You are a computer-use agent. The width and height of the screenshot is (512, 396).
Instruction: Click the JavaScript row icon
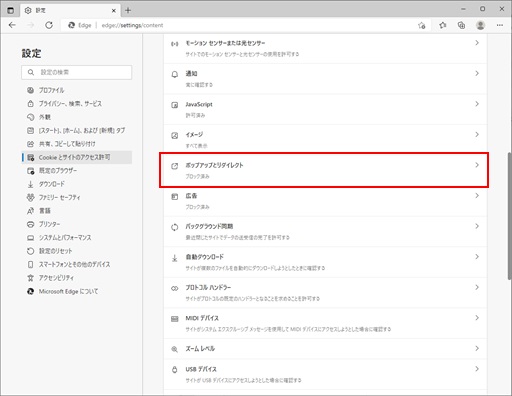coord(175,105)
